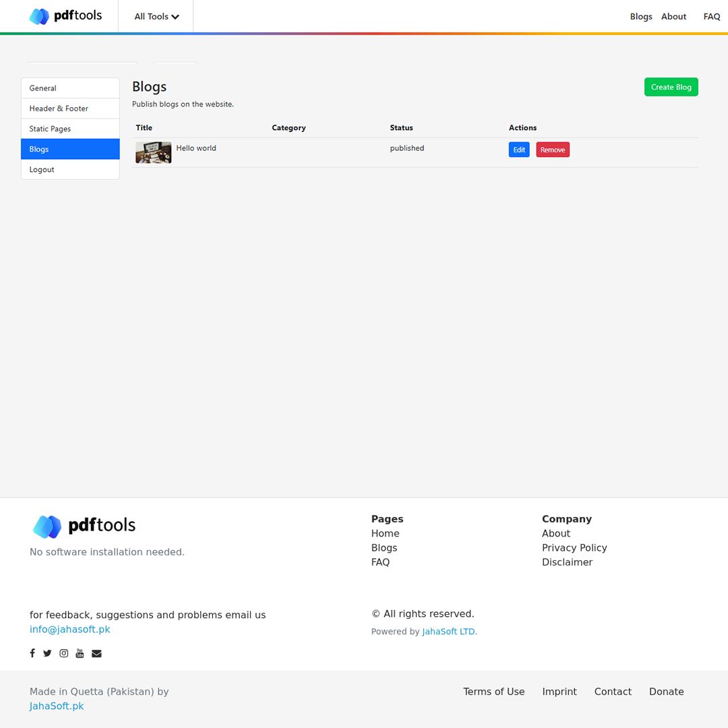Click the published status cell

[x=406, y=148]
